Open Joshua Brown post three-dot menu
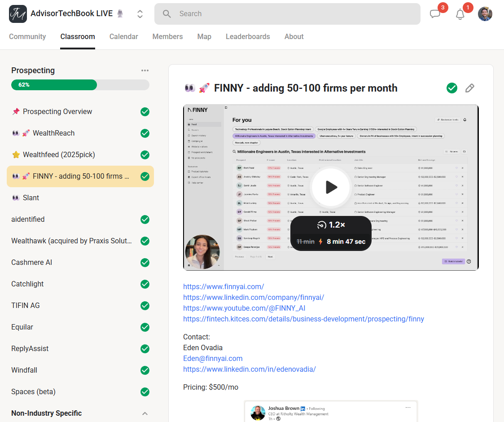 408,408
